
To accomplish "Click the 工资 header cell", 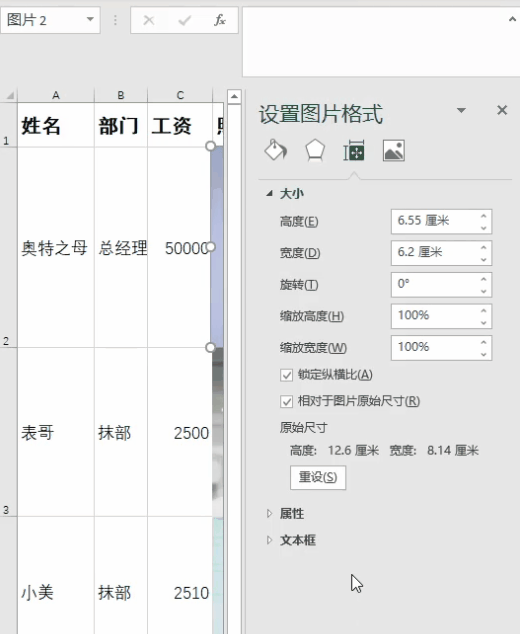I will (x=180, y=125).
